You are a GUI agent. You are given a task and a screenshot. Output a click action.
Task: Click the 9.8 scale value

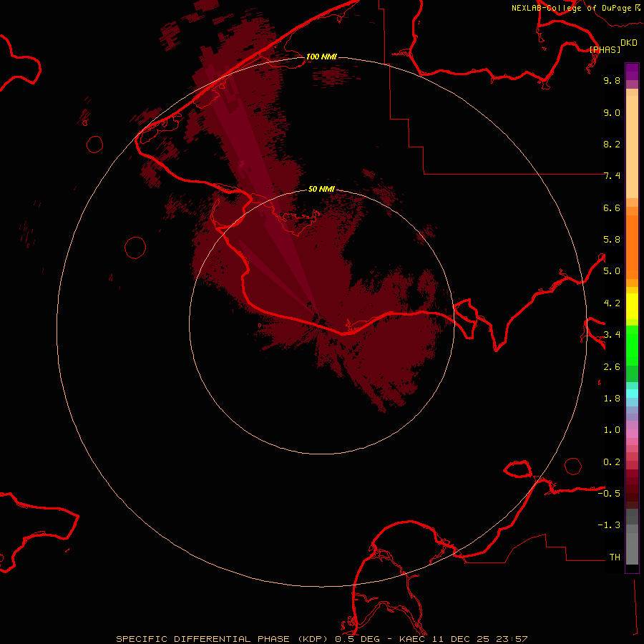[x=612, y=80]
